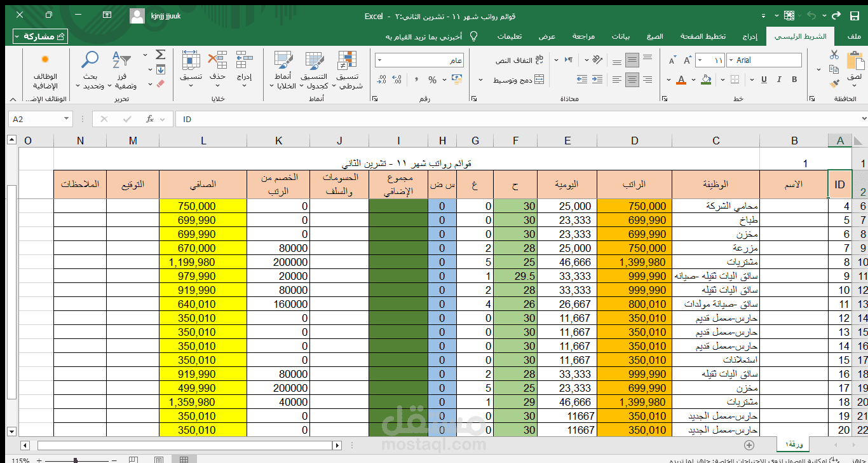Switch to مراجعة Review tab
This screenshot has height=463, width=868.
click(583, 36)
